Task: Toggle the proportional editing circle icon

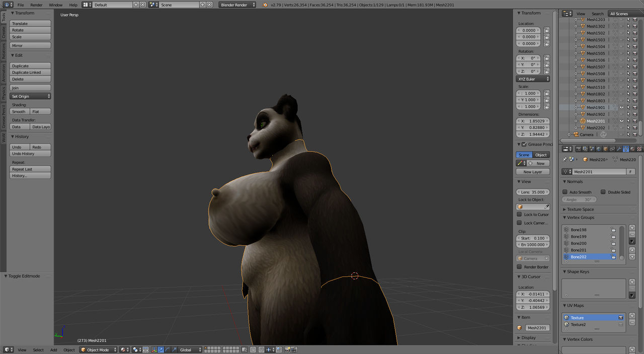Action: click(253, 349)
